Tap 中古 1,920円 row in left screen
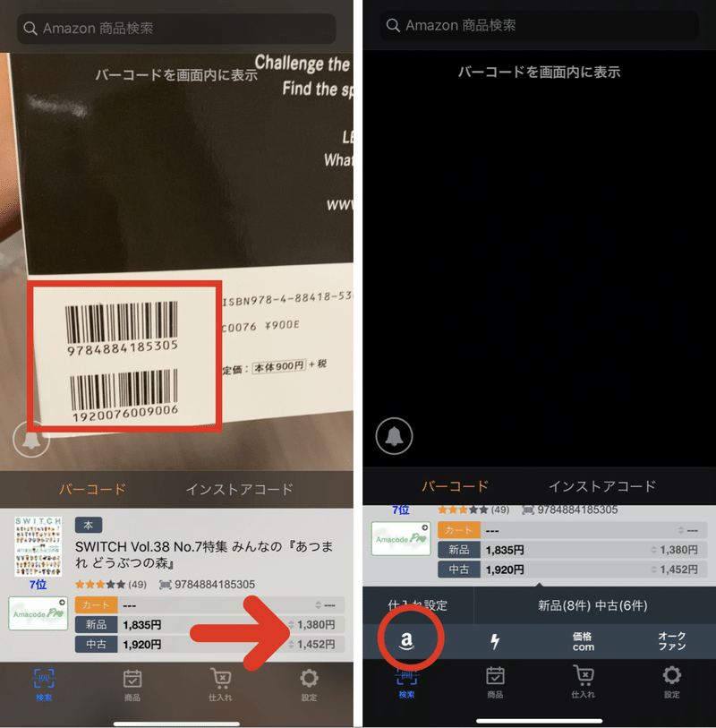716x728 pixels. pos(209,645)
